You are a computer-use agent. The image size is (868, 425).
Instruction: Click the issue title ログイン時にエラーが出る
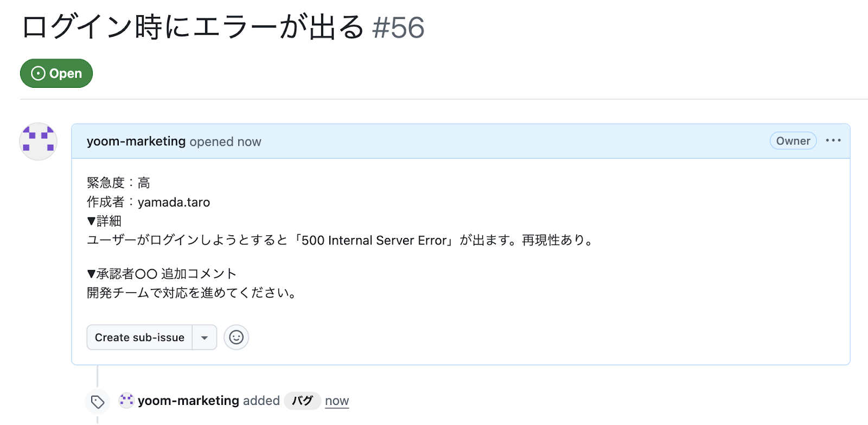(x=193, y=27)
